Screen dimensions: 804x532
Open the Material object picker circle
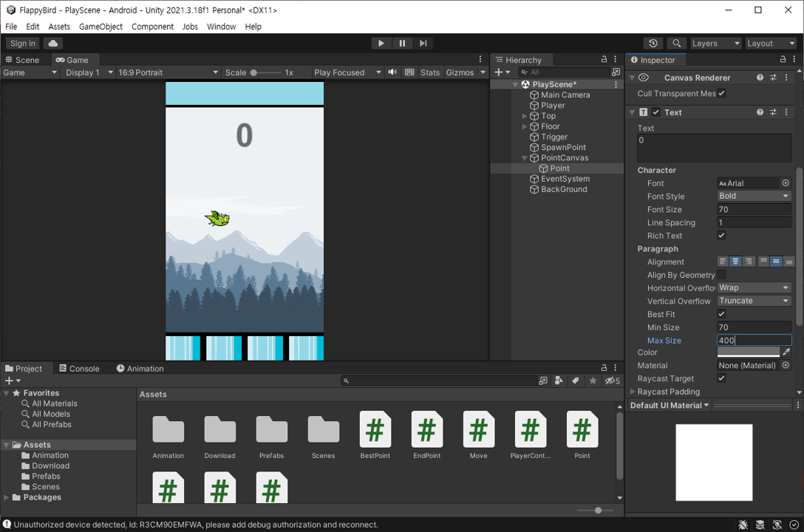click(x=786, y=366)
